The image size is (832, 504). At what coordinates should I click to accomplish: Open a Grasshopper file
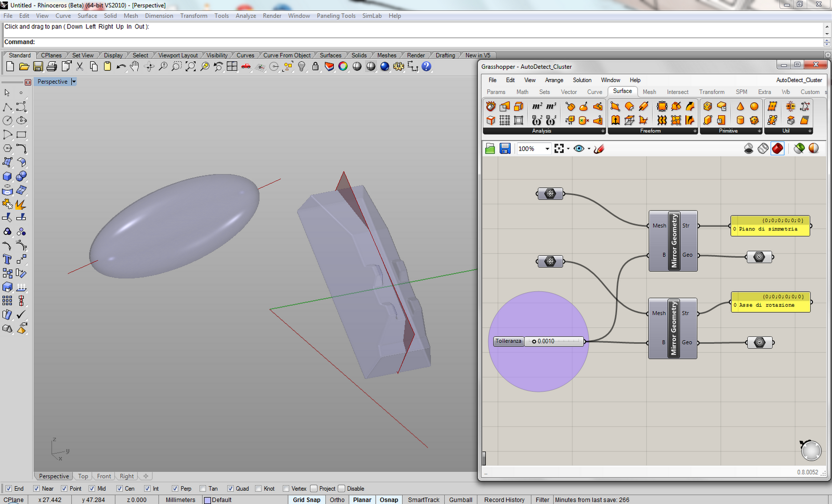coord(489,149)
